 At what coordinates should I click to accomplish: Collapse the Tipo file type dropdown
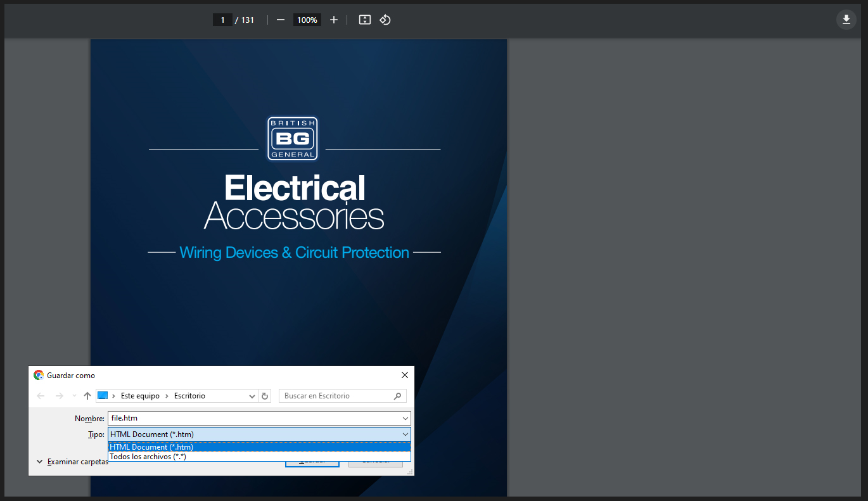point(405,434)
